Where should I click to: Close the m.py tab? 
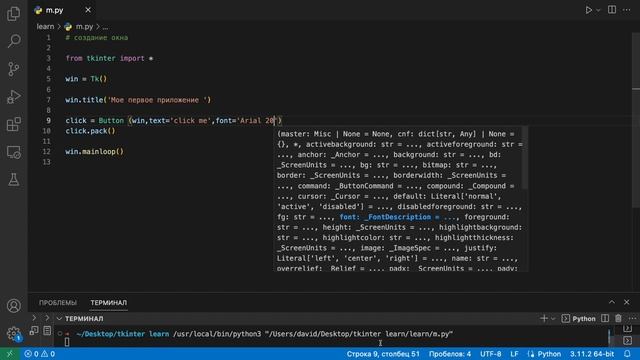click(x=88, y=10)
